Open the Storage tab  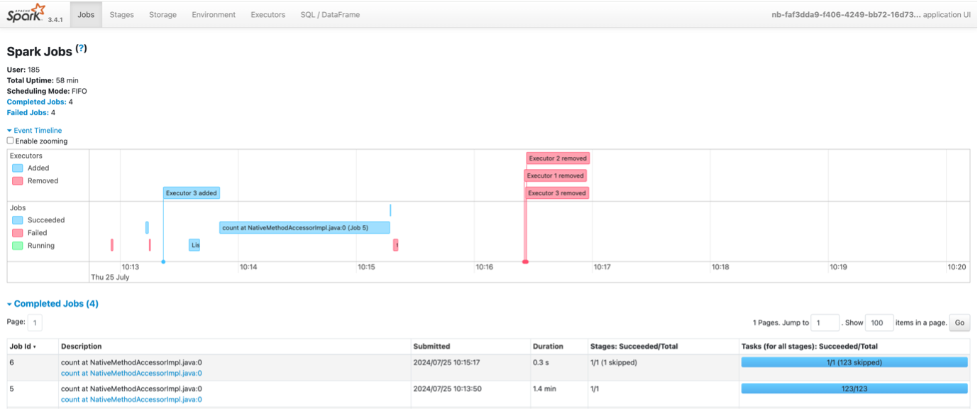pos(163,15)
